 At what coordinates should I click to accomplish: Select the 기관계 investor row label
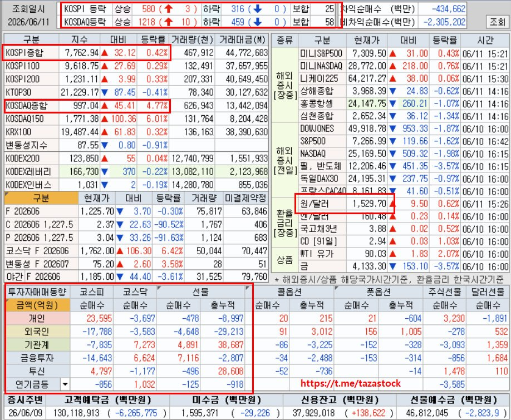pyautogui.click(x=37, y=344)
